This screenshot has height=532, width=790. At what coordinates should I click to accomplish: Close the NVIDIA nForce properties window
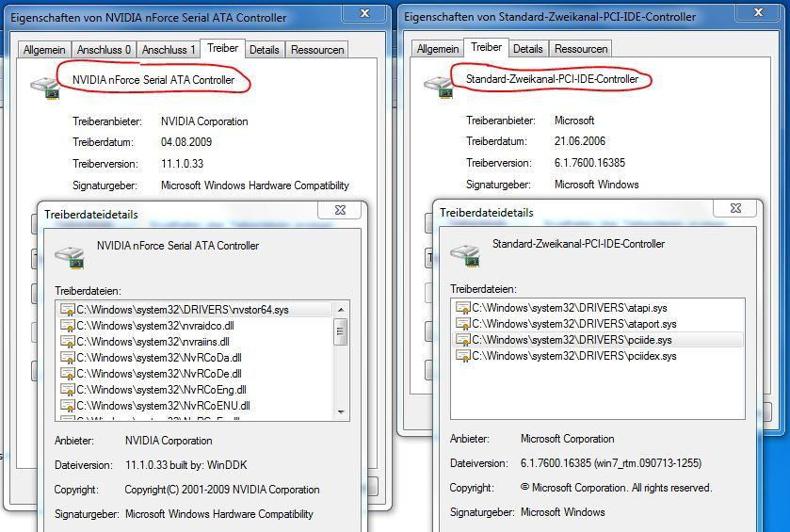click(x=364, y=13)
